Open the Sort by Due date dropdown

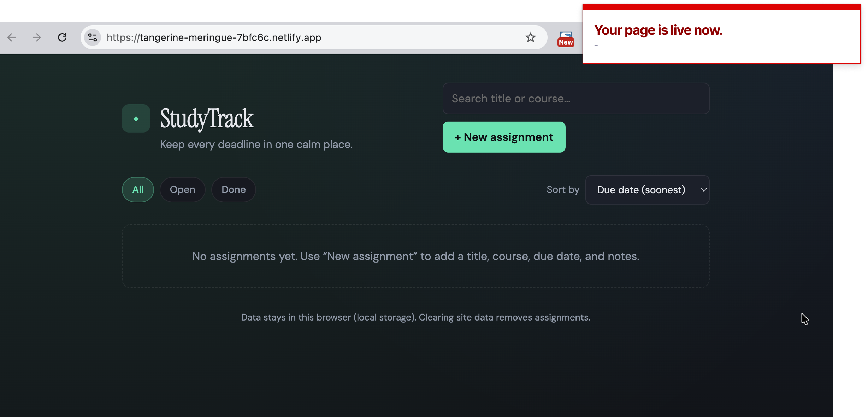pyautogui.click(x=647, y=190)
